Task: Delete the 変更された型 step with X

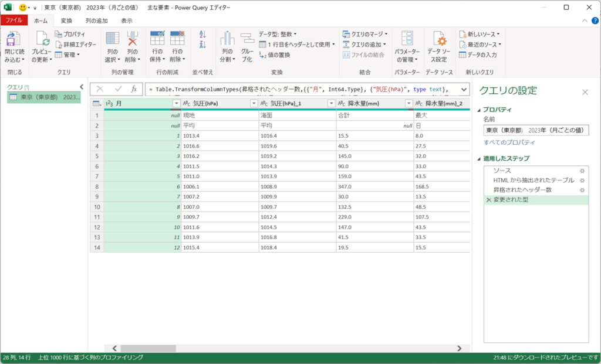Action: pyautogui.click(x=489, y=200)
